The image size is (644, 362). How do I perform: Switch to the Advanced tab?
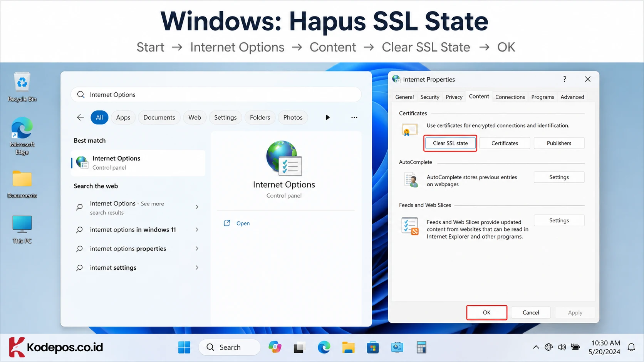pyautogui.click(x=572, y=97)
